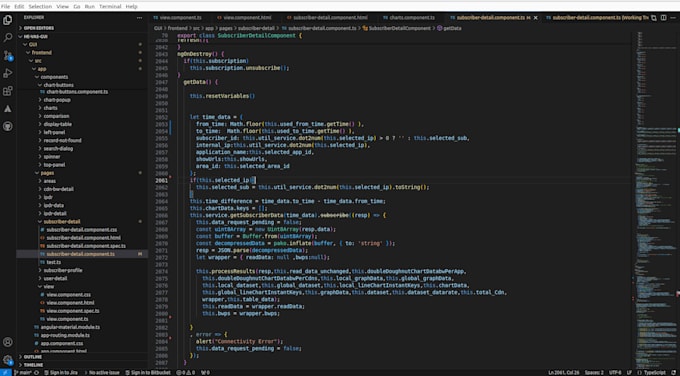Open the Selection menu
The height and width of the screenshot is (376, 680).
coord(40,7)
